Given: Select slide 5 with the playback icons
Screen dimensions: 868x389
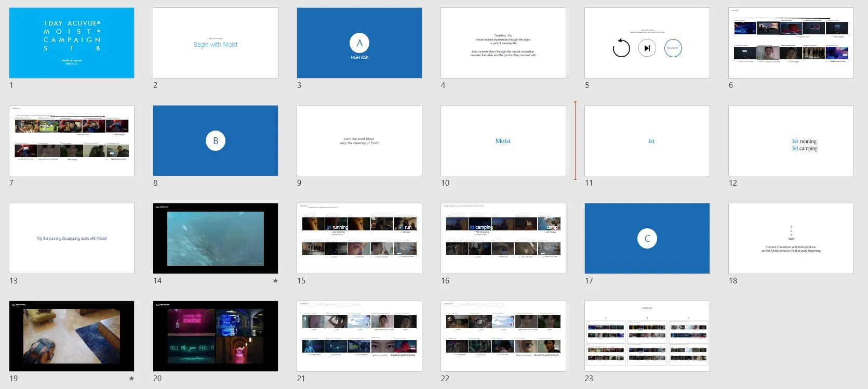Looking at the screenshot, I should (x=647, y=43).
